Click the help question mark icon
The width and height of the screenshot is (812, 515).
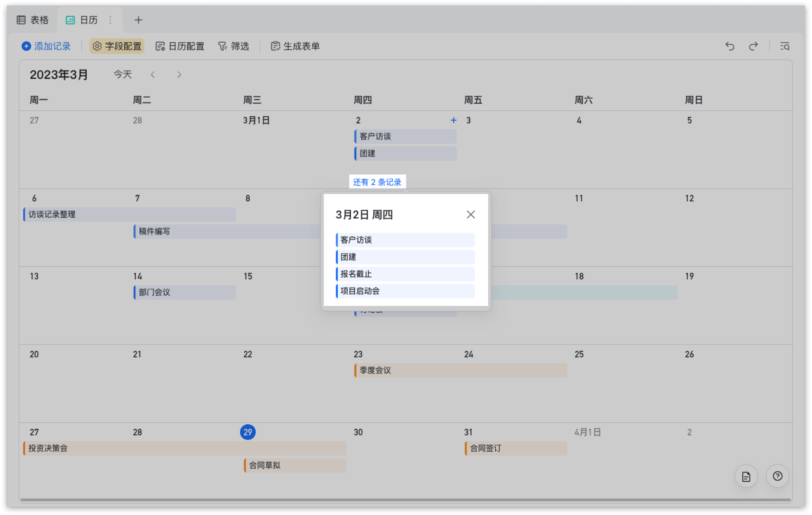coord(778,476)
